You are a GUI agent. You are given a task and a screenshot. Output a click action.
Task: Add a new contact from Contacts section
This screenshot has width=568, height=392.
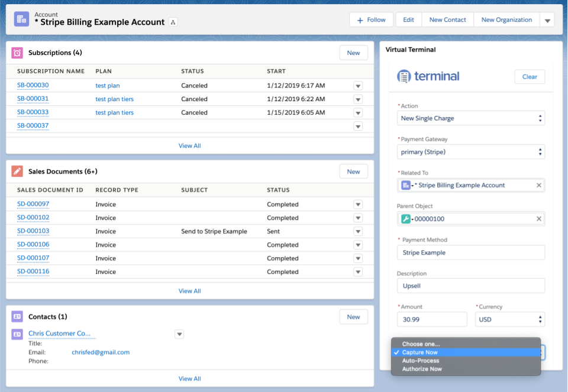click(x=354, y=317)
